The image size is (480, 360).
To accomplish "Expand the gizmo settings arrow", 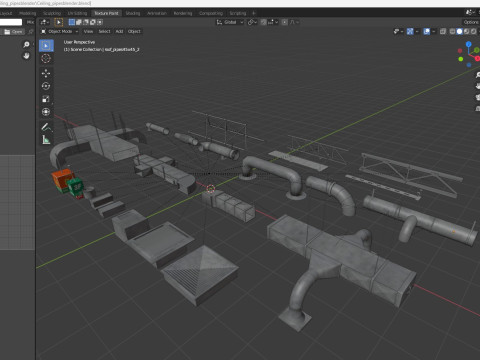I will [x=417, y=31].
